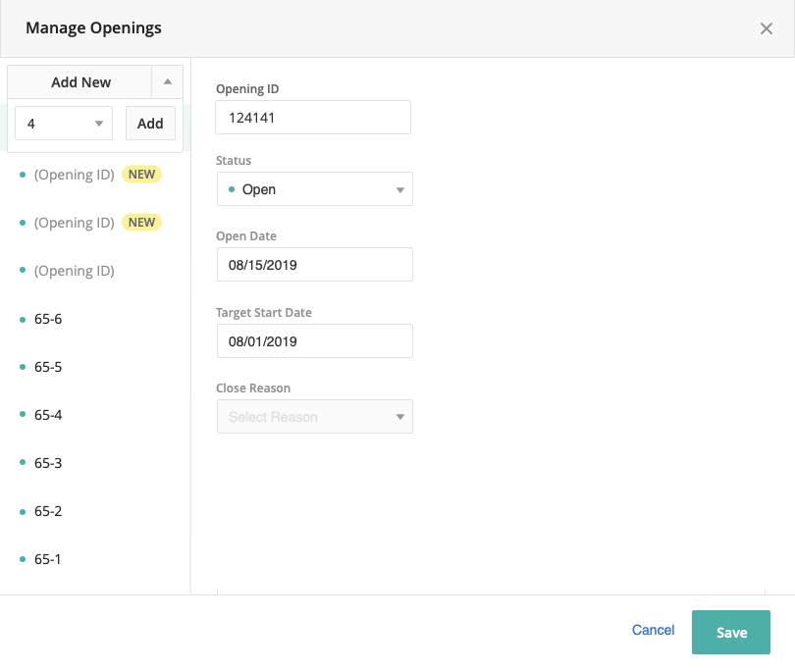This screenshot has width=795, height=672.
Task: Click the Target Start Date label
Action: [x=264, y=313]
